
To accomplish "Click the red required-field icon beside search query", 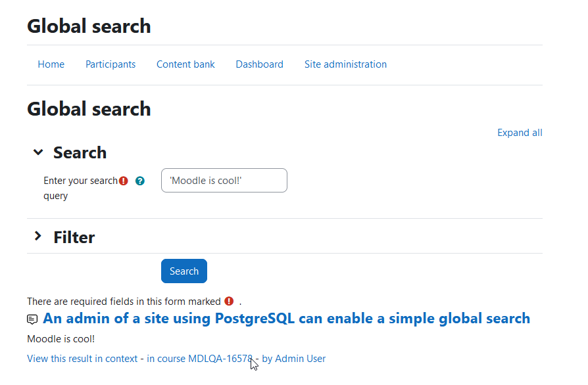I will [124, 181].
